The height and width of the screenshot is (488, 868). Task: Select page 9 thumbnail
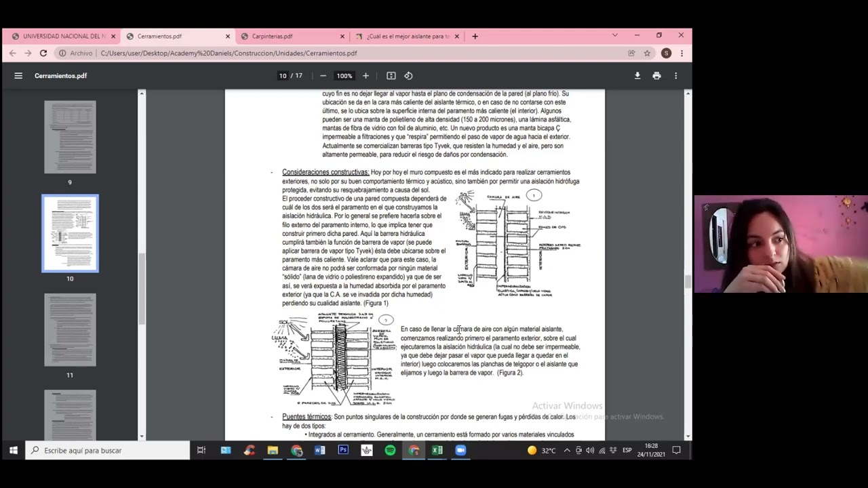pyautogui.click(x=70, y=138)
